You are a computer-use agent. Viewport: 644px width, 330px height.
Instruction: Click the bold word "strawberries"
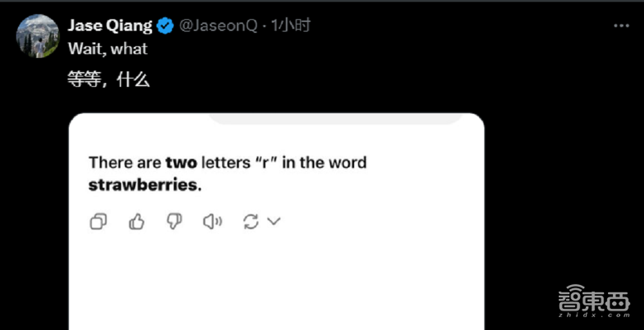point(142,185)
